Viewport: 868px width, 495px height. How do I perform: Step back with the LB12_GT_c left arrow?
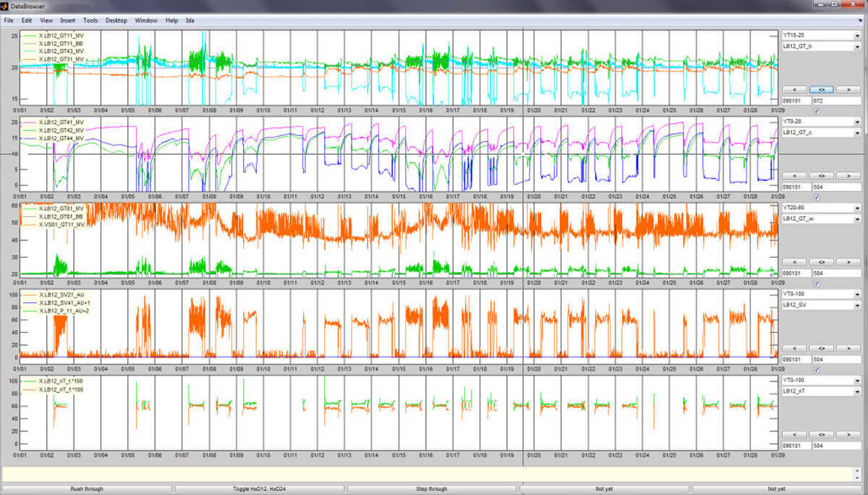pyautogui.click(x=795, y=176)
